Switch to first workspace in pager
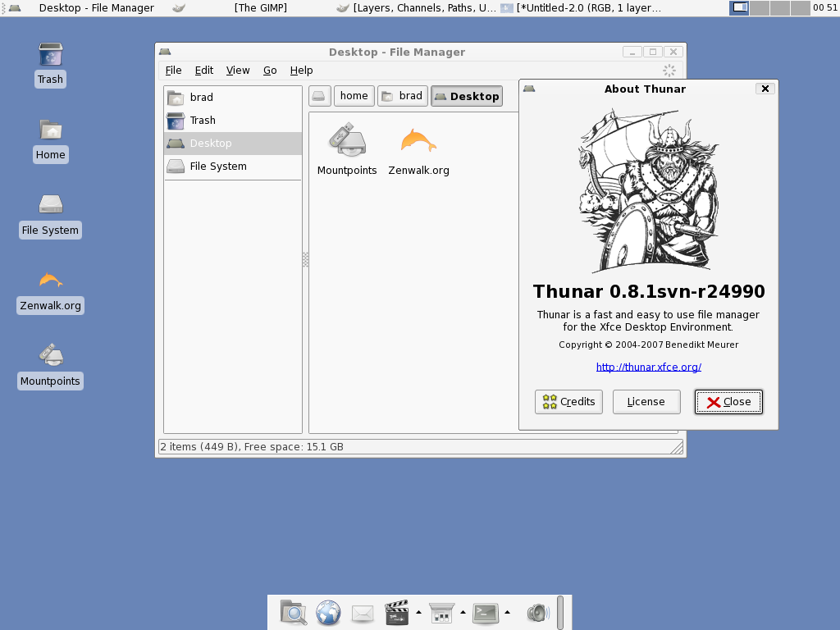 pyautogui.click(x=739, y=7)
